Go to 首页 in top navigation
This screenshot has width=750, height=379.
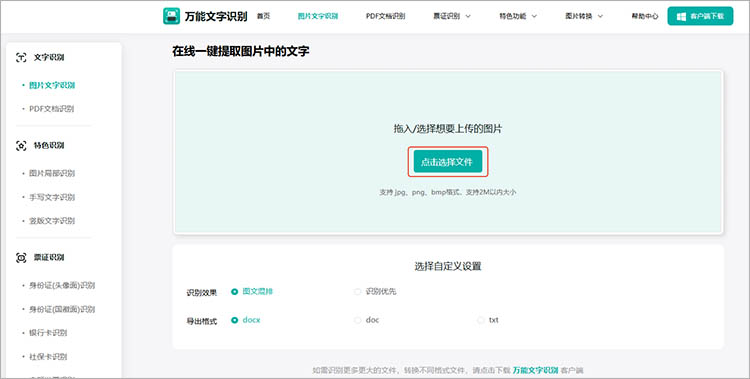264,16
